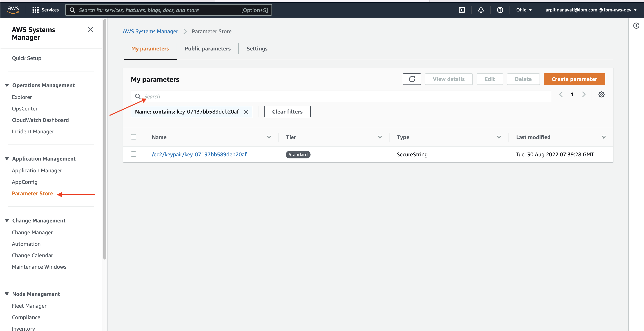Click the SecureString type cell
Image resolution: width=644 pixels, height=331 pixels.
(x=412, y=154)
